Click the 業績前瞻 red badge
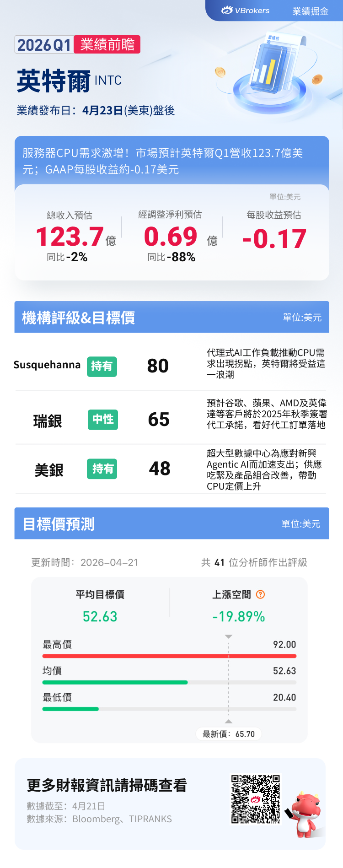343x868 pixels. coord(107,44)
